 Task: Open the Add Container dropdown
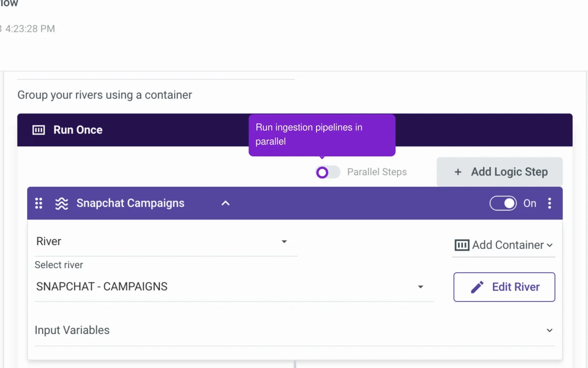[x=503, y=245]
